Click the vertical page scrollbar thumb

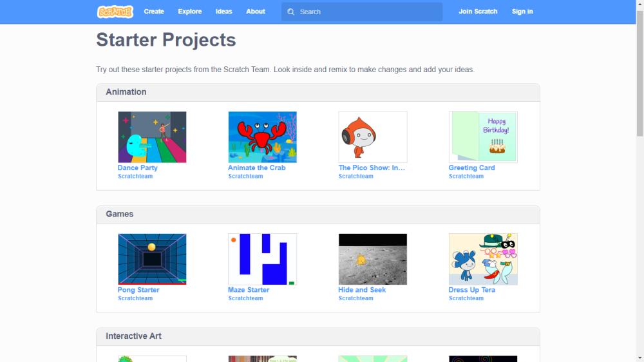[640, 73]
